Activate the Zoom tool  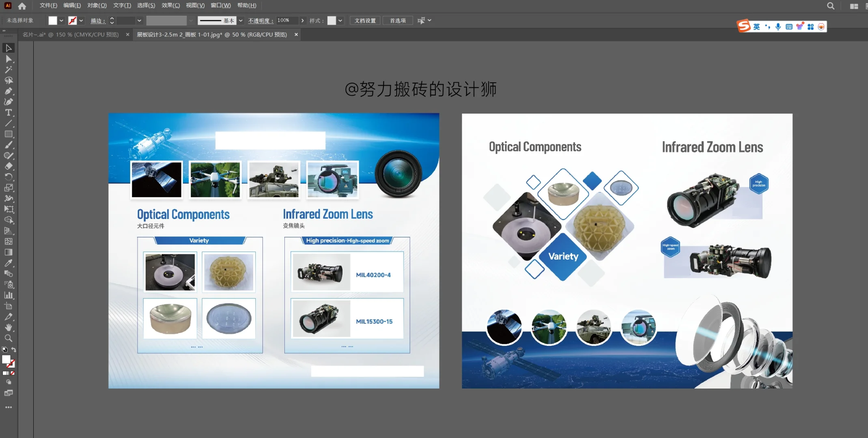tap(9, 338)
